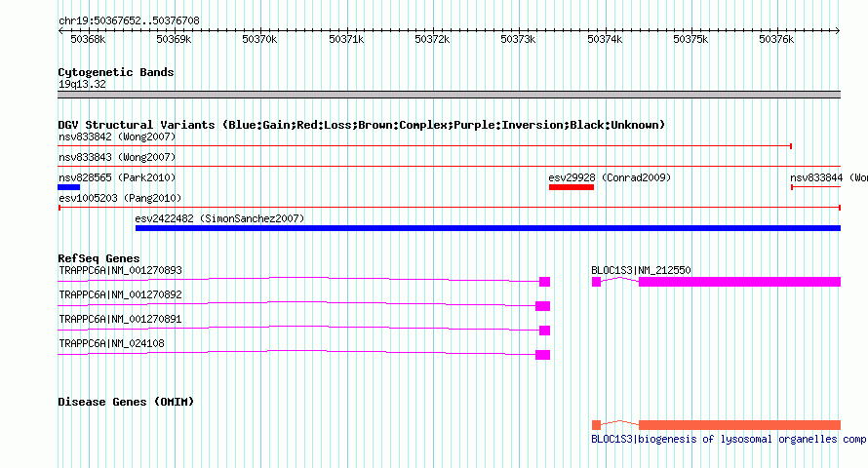
Task: Click the large orange OMIM BLOC1S3 exon bar
Action: (x=739, y=425)
